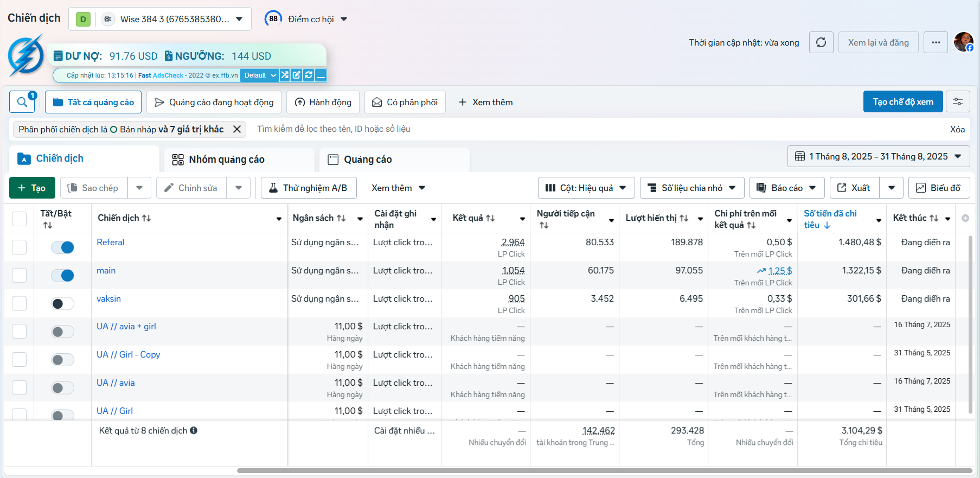Click the refresh data button near update time
Viewport: 980px width, 478px height.
(x=821, y=42)
